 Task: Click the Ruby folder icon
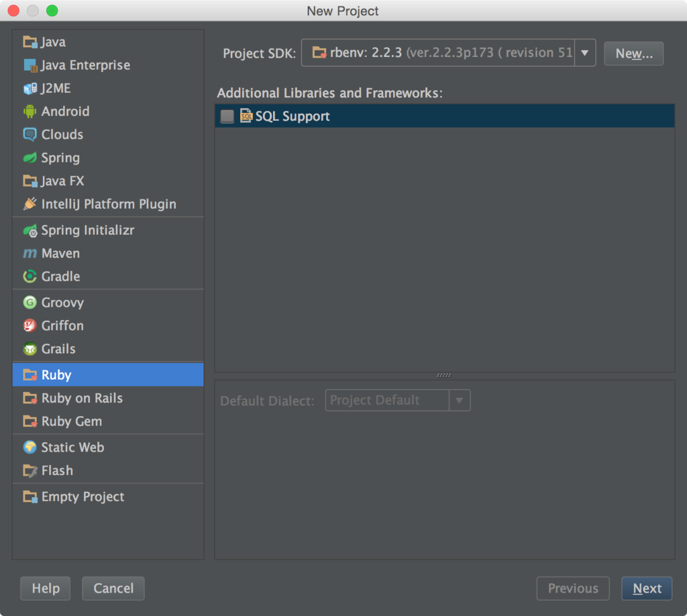30,375
